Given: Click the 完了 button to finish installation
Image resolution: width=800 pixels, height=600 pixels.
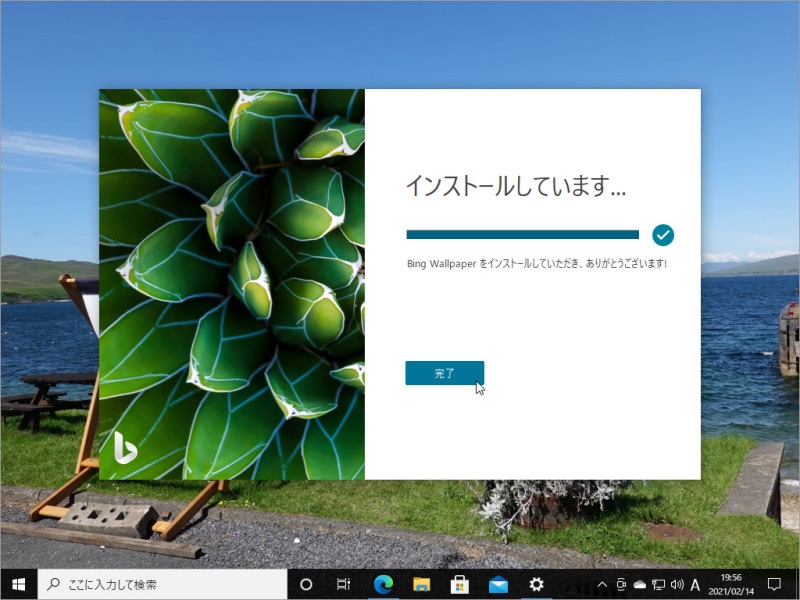Looking at the screenshot, I should (445, 372).
